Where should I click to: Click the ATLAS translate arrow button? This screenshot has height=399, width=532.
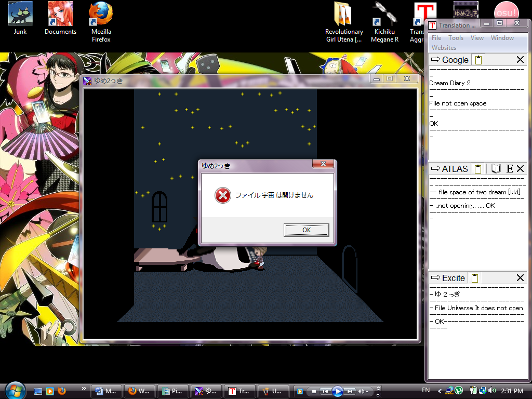(x=435, y=169)
